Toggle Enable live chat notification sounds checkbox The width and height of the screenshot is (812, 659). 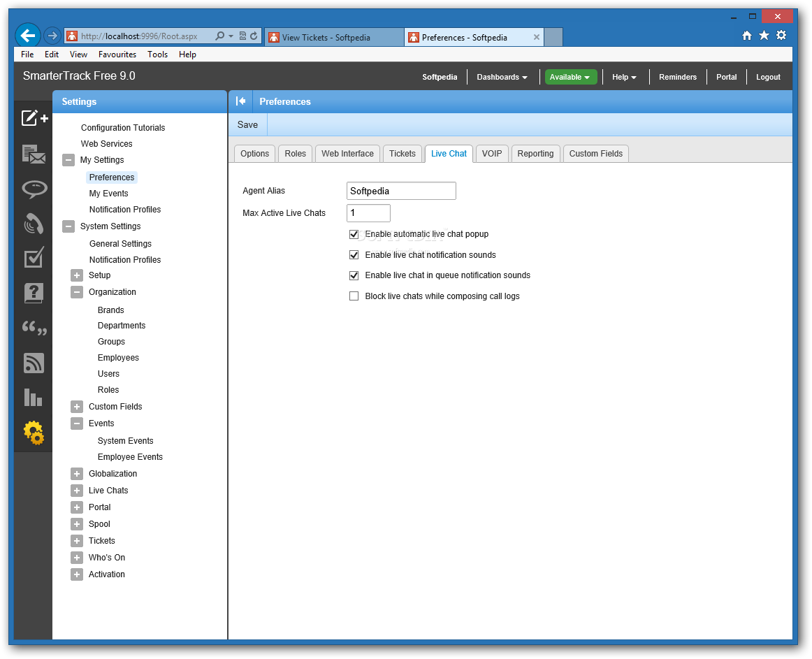point(354,255)
